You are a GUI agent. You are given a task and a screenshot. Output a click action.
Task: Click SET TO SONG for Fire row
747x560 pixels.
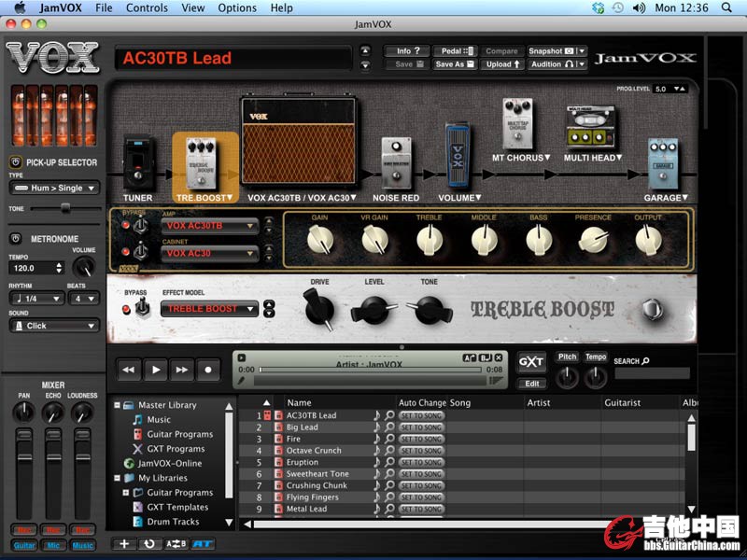pyautogui.click(x=421, y=439)
